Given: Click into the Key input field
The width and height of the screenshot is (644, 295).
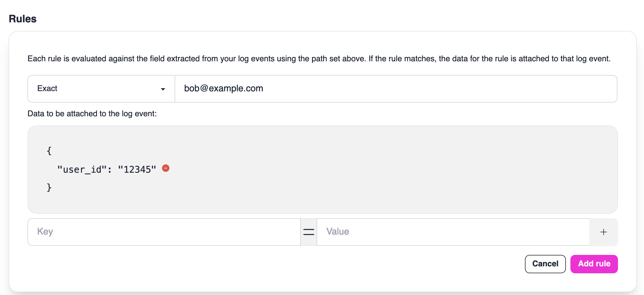Looking at the screenshot, I should coord(164,232).
